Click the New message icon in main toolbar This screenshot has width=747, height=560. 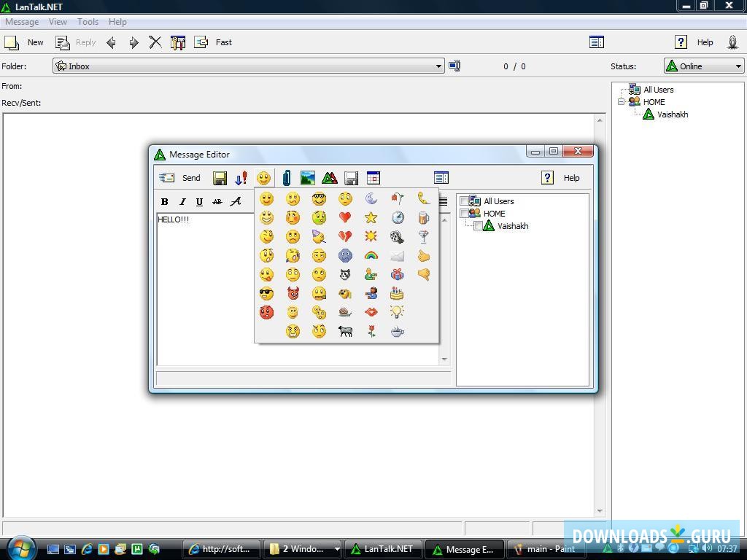pos(12,42)
